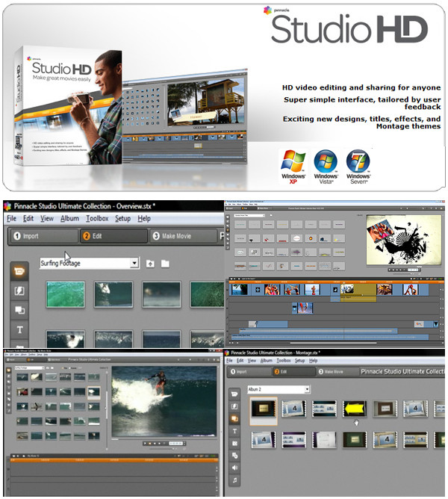Open Photos tab in Montage.stx sidebar
Viewport: 448px width, 499px height.
tap(234, 443)
